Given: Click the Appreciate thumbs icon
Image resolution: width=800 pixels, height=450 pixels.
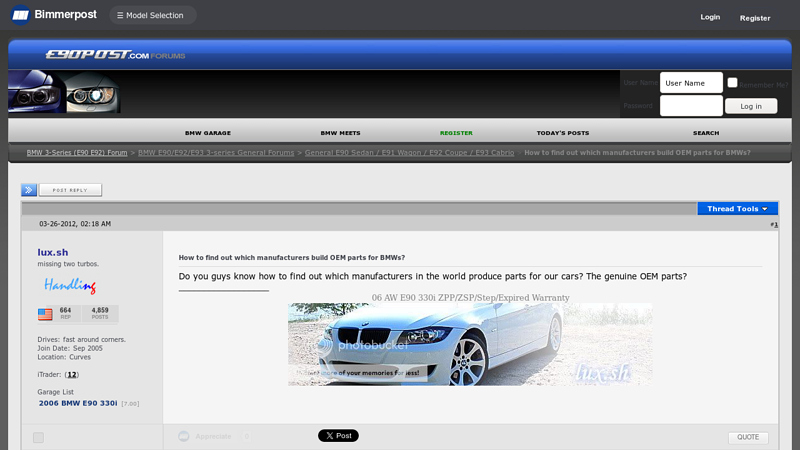Looking at the screenshot, I should [184, 436].
